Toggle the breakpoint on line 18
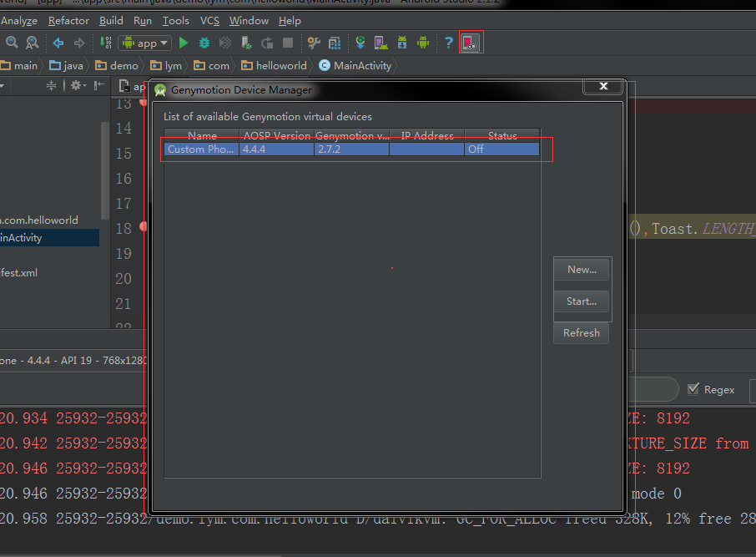Image resolution: width=756 pixels, height=557 pixels. (x=144, y=226)
